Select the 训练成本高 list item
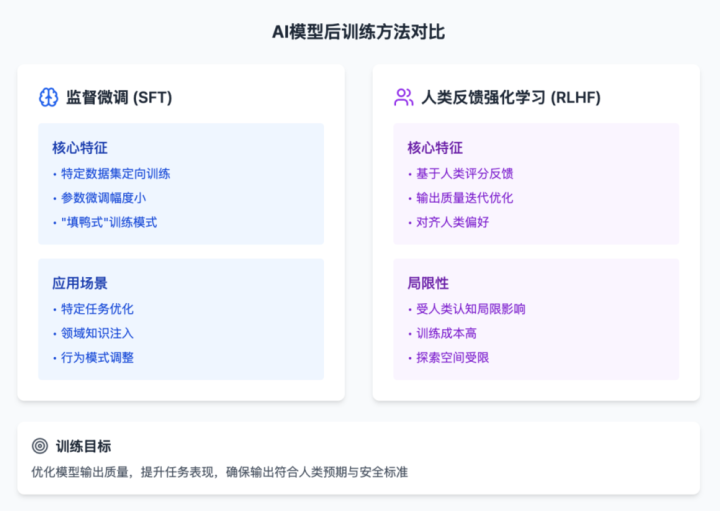Viewport: 720px width, 511px height. click(x=446, y=333)
